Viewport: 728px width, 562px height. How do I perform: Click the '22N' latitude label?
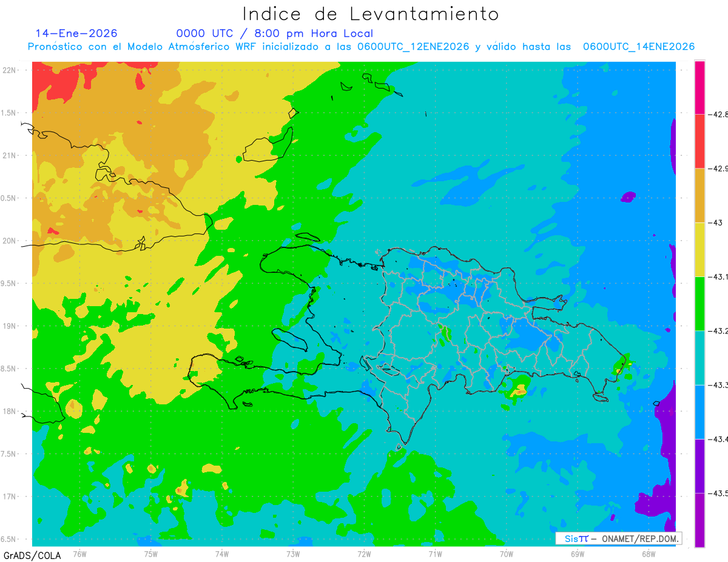10,70
